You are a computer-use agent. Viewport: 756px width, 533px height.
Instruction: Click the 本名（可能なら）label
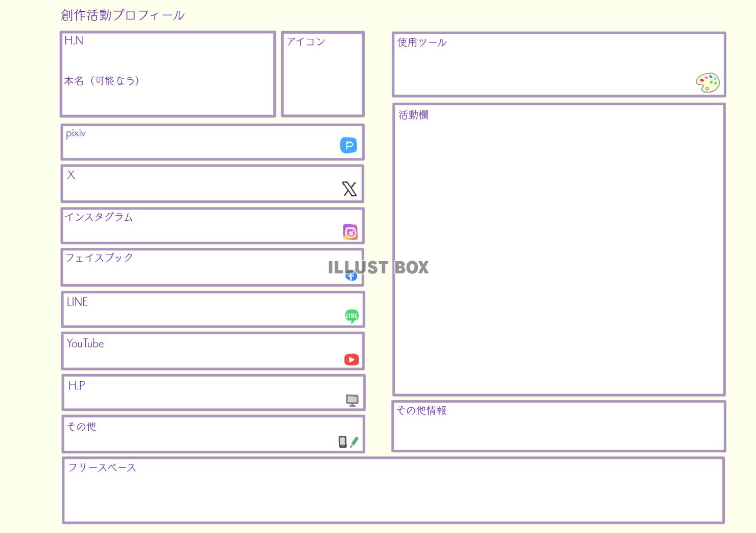click(102, 81)
